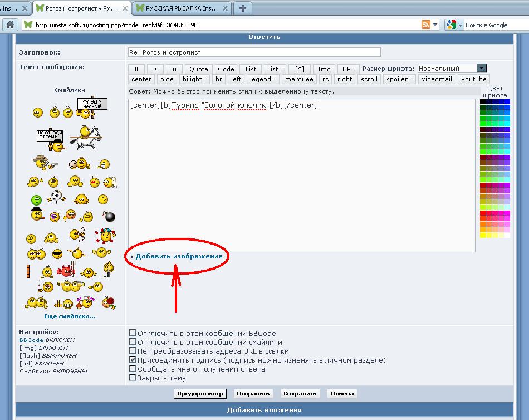The height and width of the screenshot is (420, 529).
Task: Pick the white color swatch in the font palette
Action: [x=507, y=235]
